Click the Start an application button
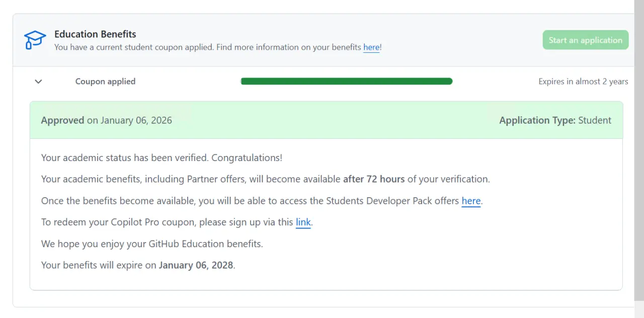 click(x=586, y=40)
